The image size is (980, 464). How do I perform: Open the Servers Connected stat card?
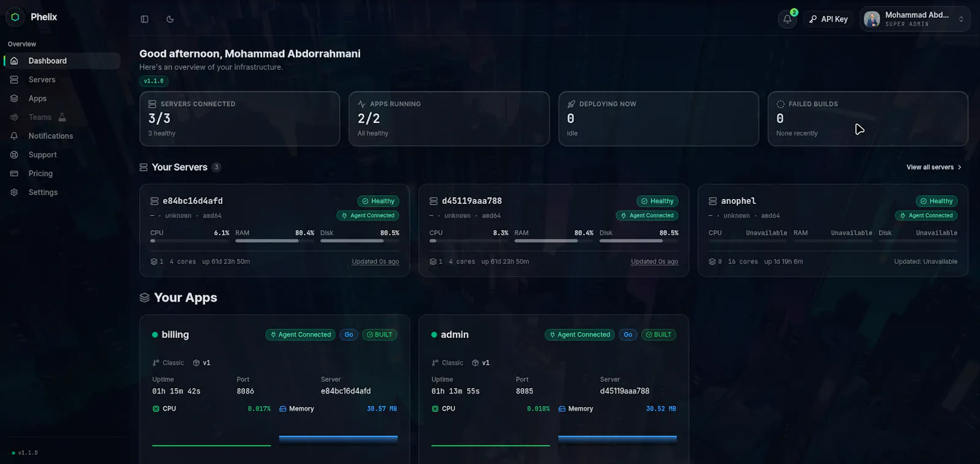coord(239,119)
